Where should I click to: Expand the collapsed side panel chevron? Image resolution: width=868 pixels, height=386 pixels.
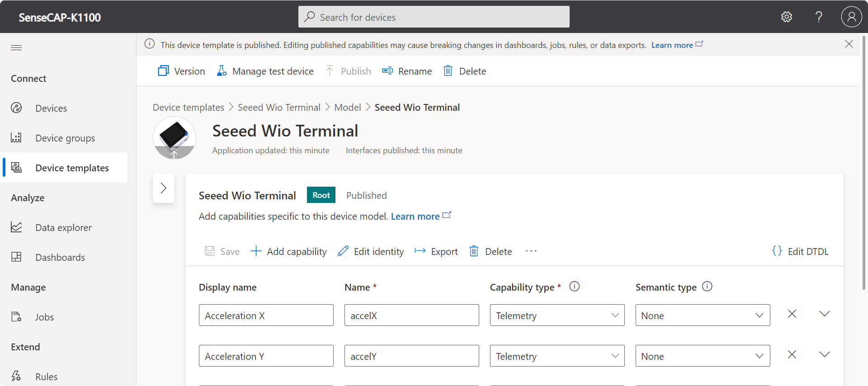tap(164, 188)
